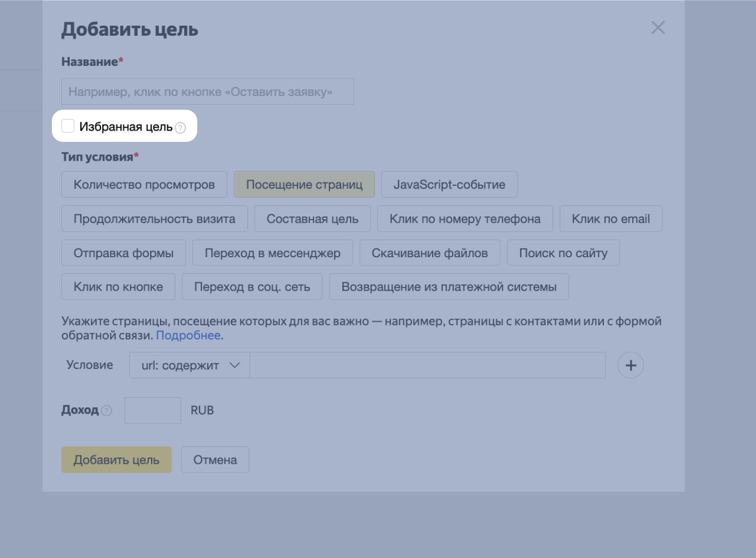
Task: Click the Название goal name field
Action: (207, 91)
